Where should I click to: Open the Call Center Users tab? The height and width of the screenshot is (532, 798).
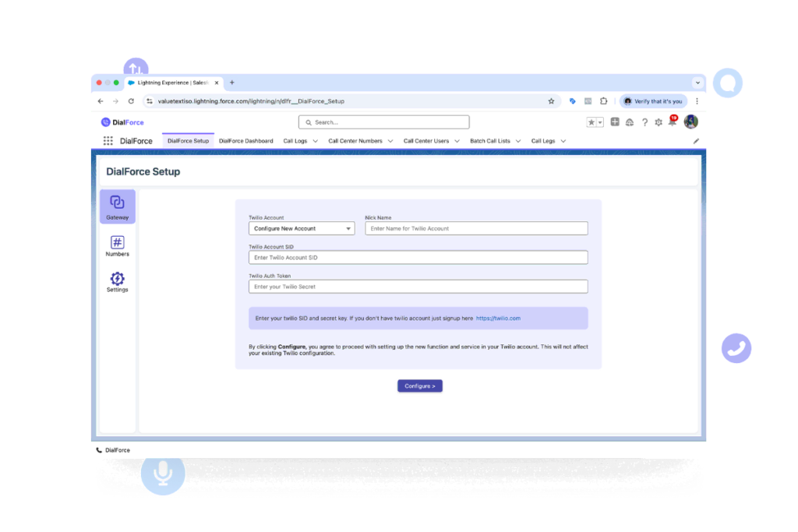[427, 141]
